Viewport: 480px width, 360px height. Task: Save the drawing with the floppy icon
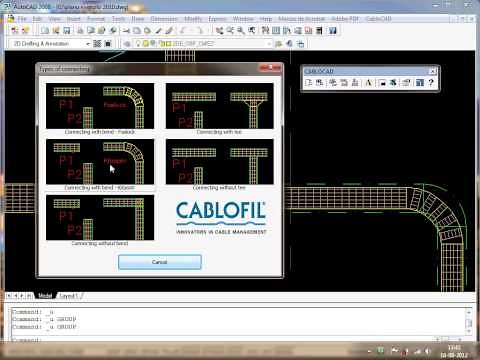[67, 31]
